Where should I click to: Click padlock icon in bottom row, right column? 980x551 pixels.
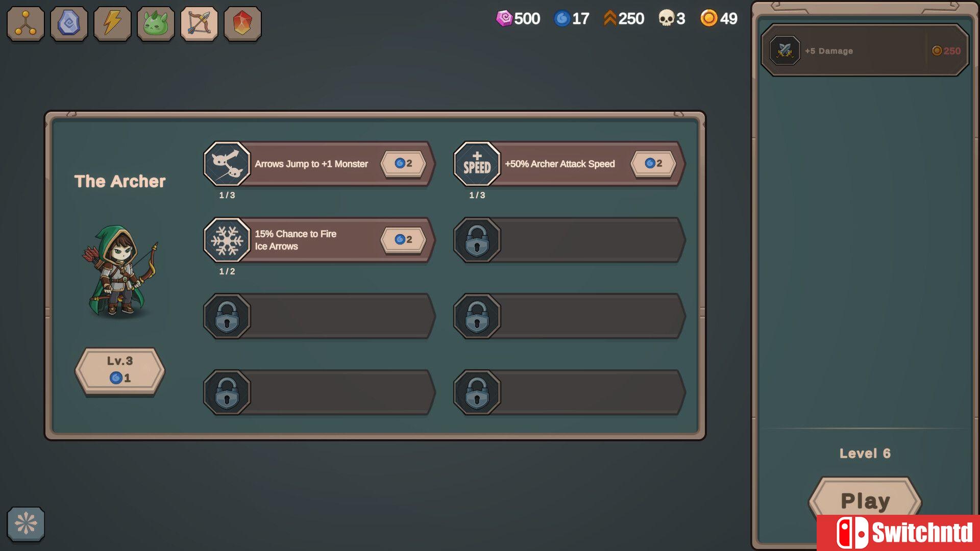click(x=477, y=392)
